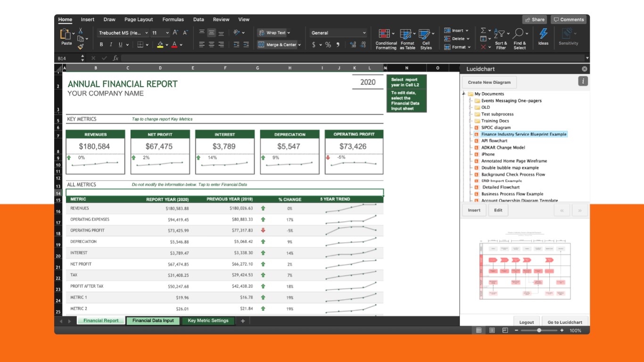This screenshot has width=644, height=362.
Task: Open the font color dropdown arrow
Action: pyautogui.click(x=181, y=45)
